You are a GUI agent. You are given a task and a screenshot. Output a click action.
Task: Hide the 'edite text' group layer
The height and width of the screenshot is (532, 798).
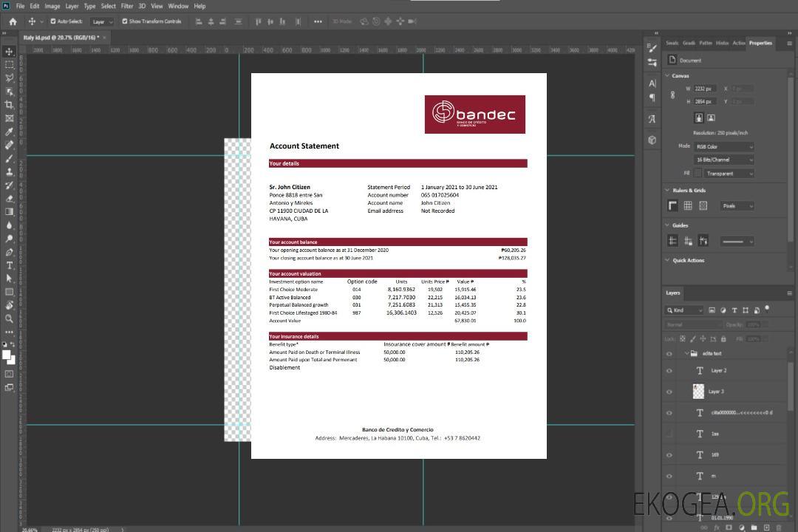coord(669,354)
